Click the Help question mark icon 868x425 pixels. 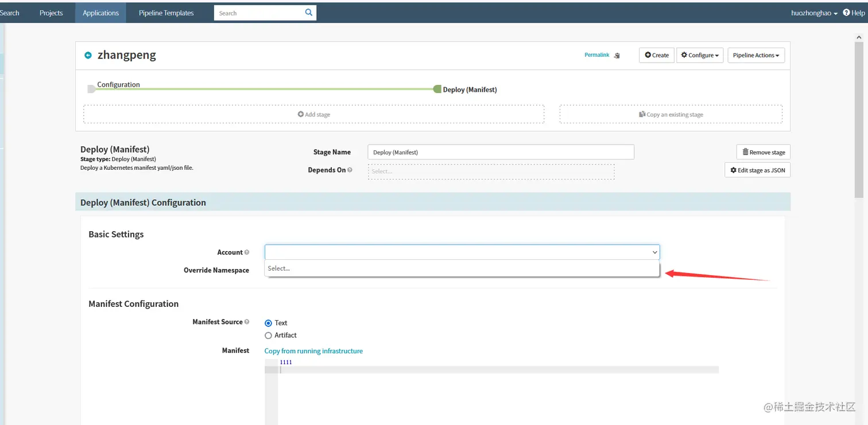(846, 12)
